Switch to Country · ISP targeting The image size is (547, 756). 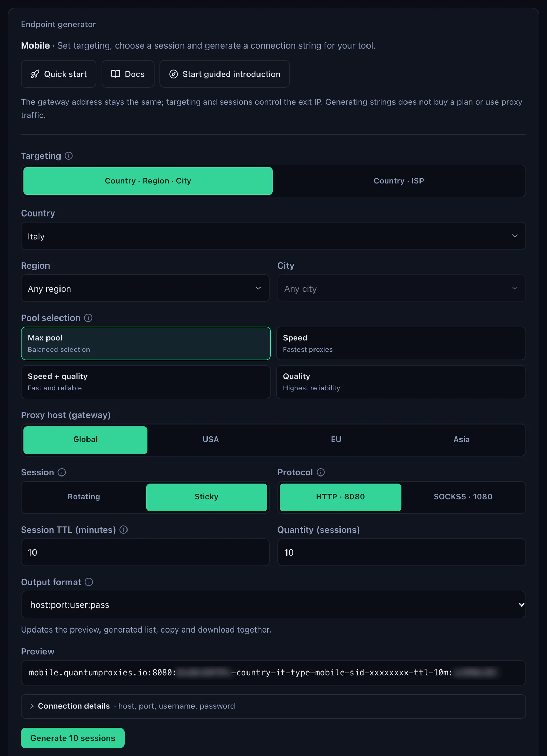tap(399, 181)
